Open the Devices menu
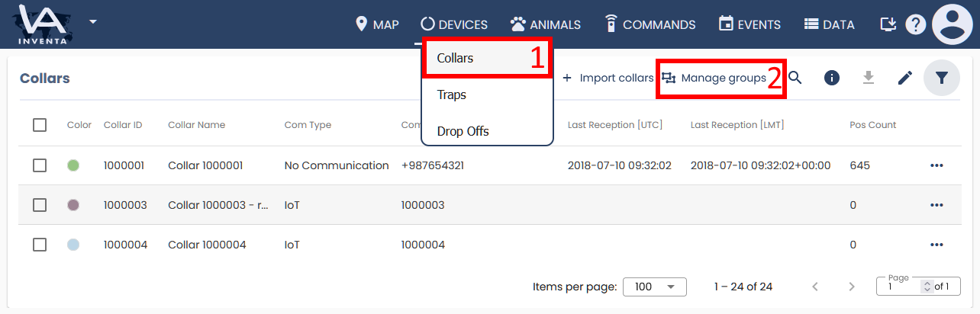 tap(454, 24)
